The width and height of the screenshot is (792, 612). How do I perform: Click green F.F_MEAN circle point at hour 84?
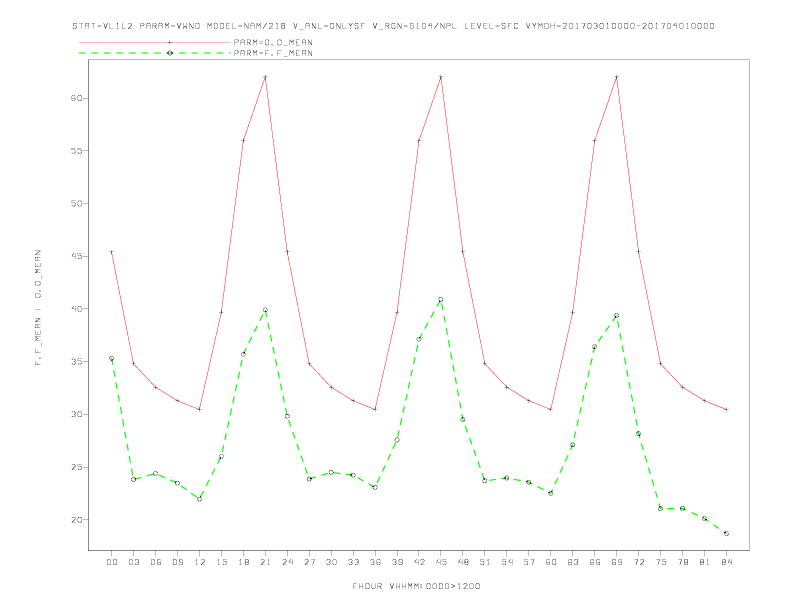coord(726,533)
